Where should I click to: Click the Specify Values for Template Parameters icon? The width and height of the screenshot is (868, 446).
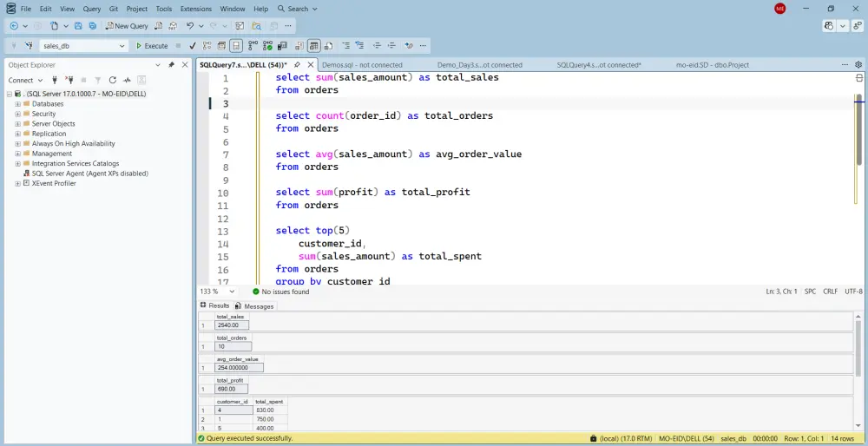409,45
